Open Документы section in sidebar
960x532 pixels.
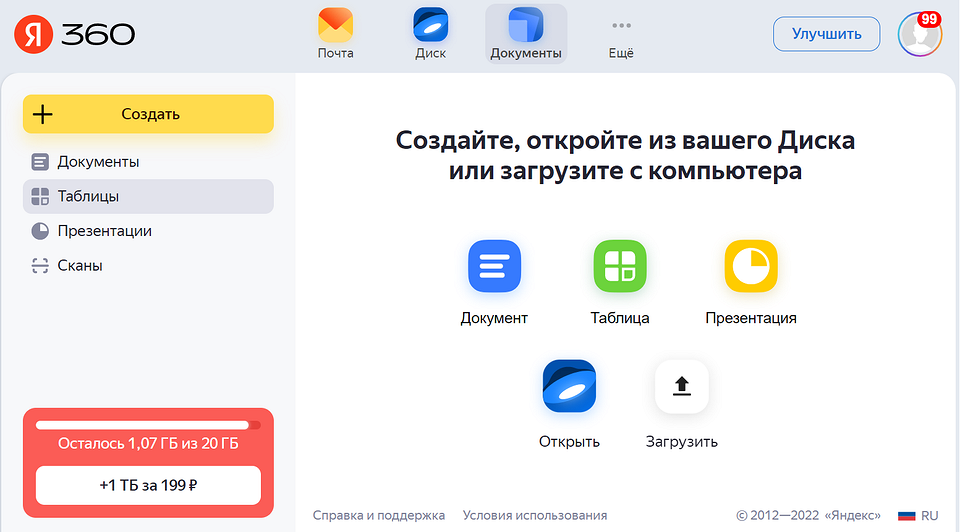click(148, 162)
